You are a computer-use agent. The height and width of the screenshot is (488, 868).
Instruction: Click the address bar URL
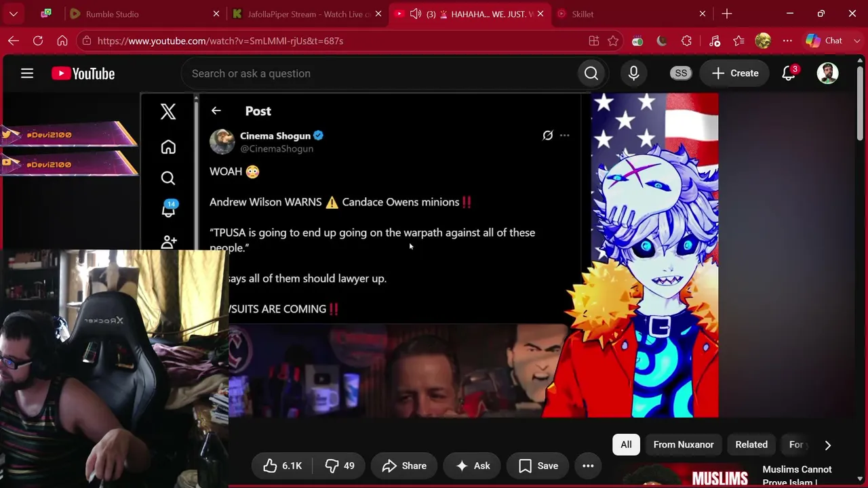tap(220, 41)
